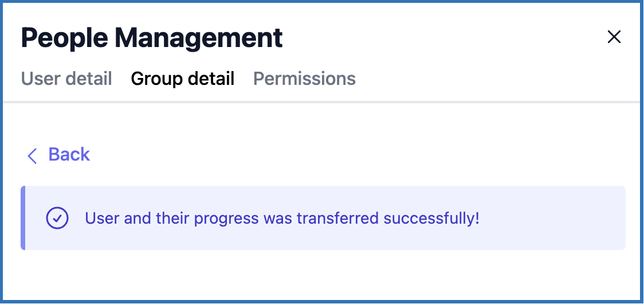
Task: Click the empty space right of Permissions tab
Action: pyautogui.click(x=487, y=79)
